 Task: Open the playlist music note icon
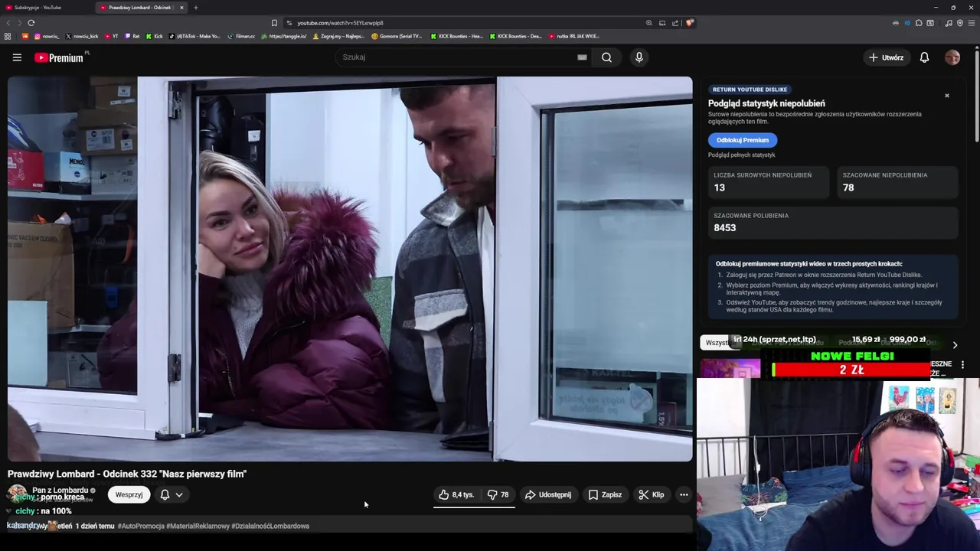tap(949, 23)
